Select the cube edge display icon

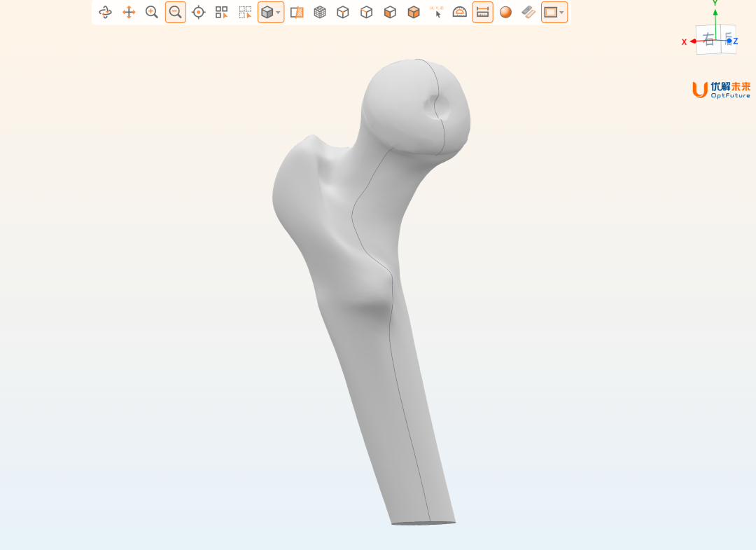coord(366,12)
